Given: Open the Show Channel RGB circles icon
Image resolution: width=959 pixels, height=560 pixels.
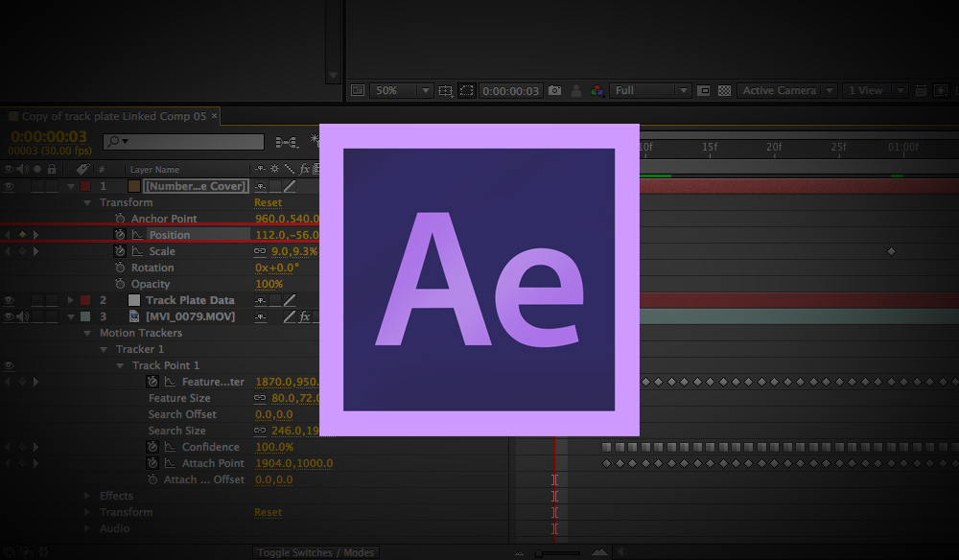Looking at the screenshot, I should pos(596,90).
